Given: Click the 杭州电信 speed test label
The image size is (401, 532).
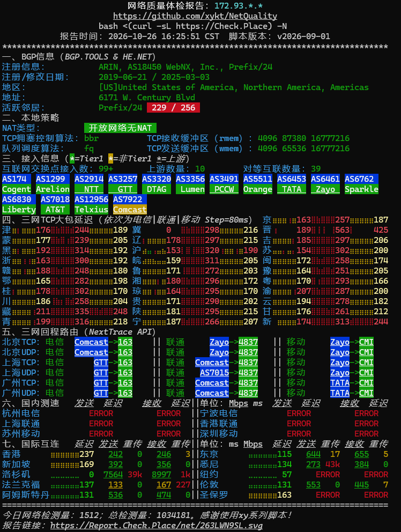Looking at the screenshot, I should click(21, 413).
